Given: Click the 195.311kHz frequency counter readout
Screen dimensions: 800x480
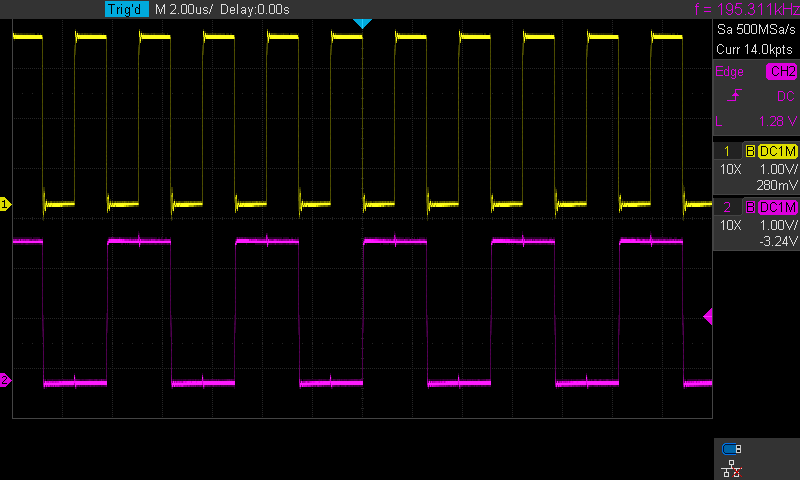Looking at the screenshot, I should [746, 9].
